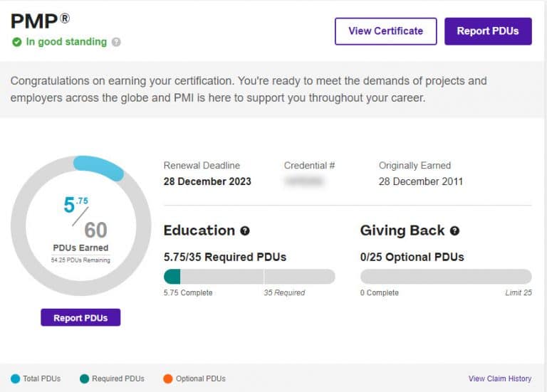
Task: Click the 54.25 PDUs Remaining text
Action: coord(80,260)
